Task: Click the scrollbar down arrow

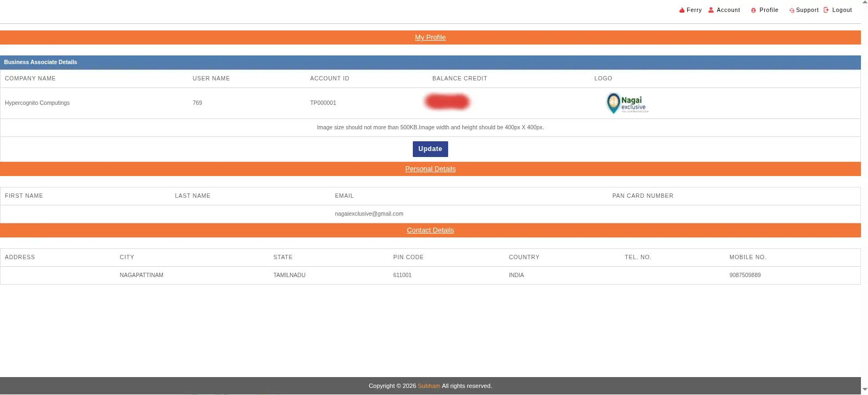Action: (865, 390)
